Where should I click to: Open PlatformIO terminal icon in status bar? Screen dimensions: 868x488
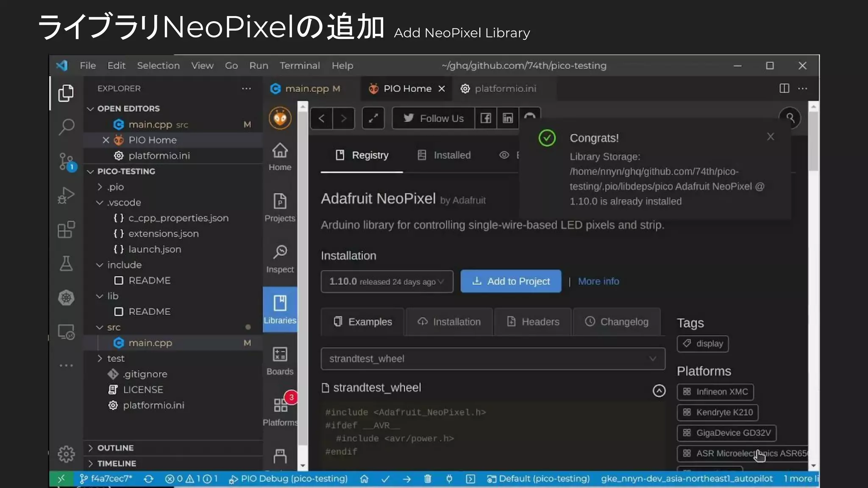[470, 479]
